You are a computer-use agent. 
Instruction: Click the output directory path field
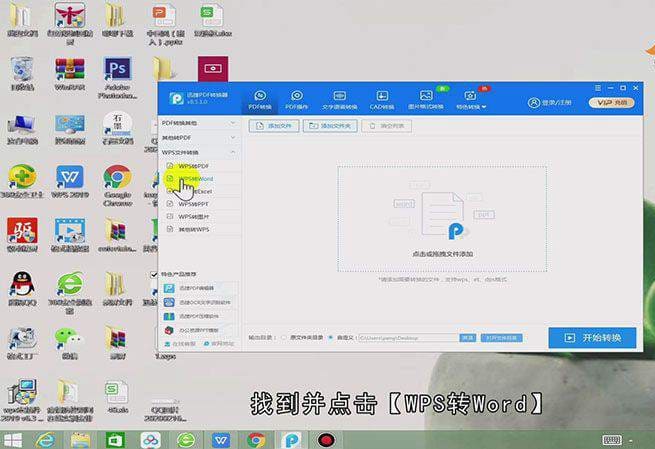click(407, 337)
